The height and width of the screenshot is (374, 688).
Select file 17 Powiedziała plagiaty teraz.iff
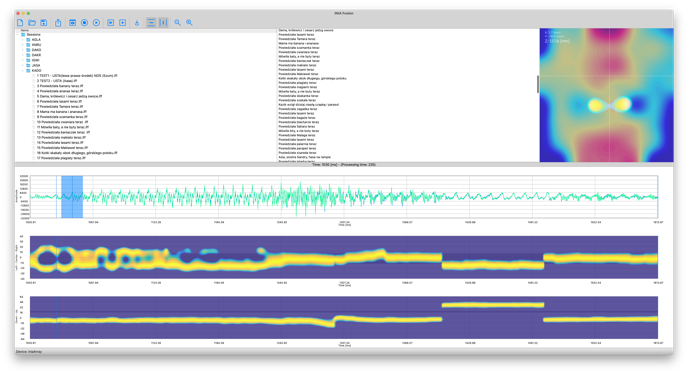(61, 158)
